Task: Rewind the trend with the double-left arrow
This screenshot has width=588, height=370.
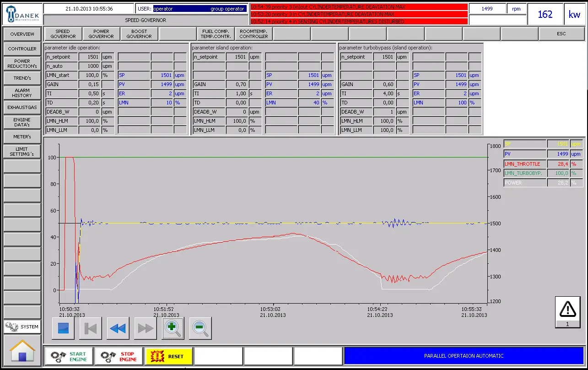Action: (118, 328)
